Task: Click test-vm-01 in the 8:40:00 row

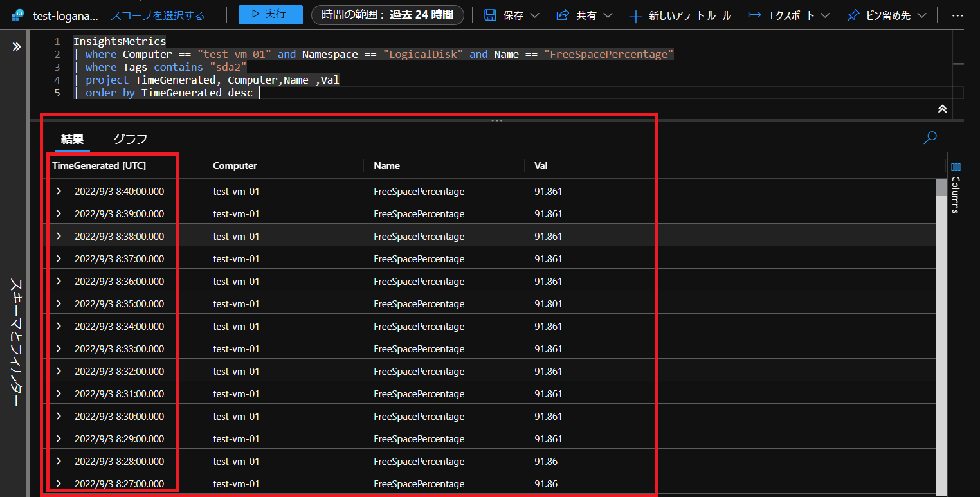Action: tap(236, 192)
